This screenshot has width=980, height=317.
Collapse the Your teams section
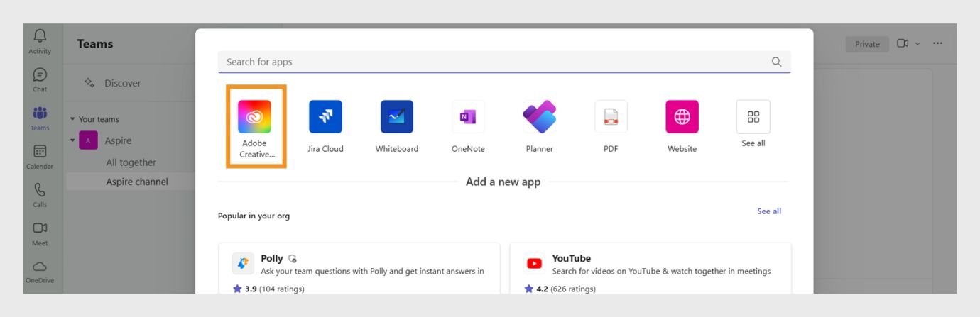[x=72, y=119]
